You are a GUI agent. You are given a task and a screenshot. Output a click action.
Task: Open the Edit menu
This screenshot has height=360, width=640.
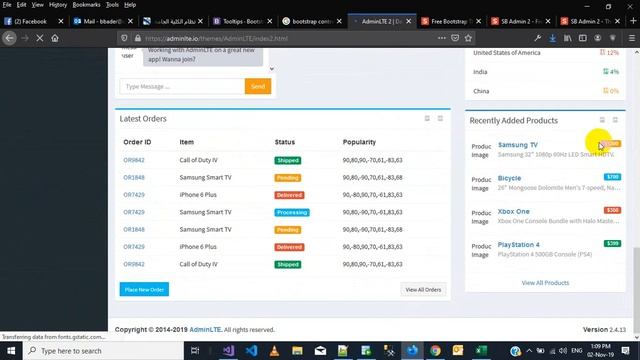point(21,5)
